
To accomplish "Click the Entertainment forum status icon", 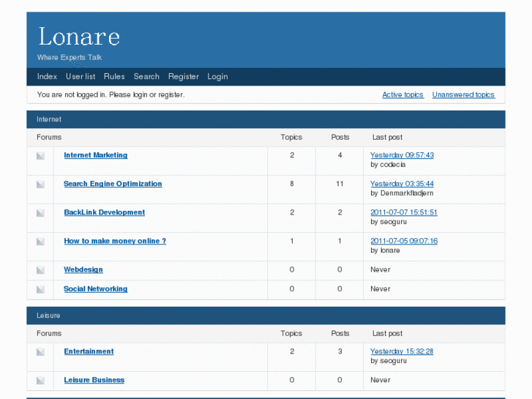I will pos(40,352).
